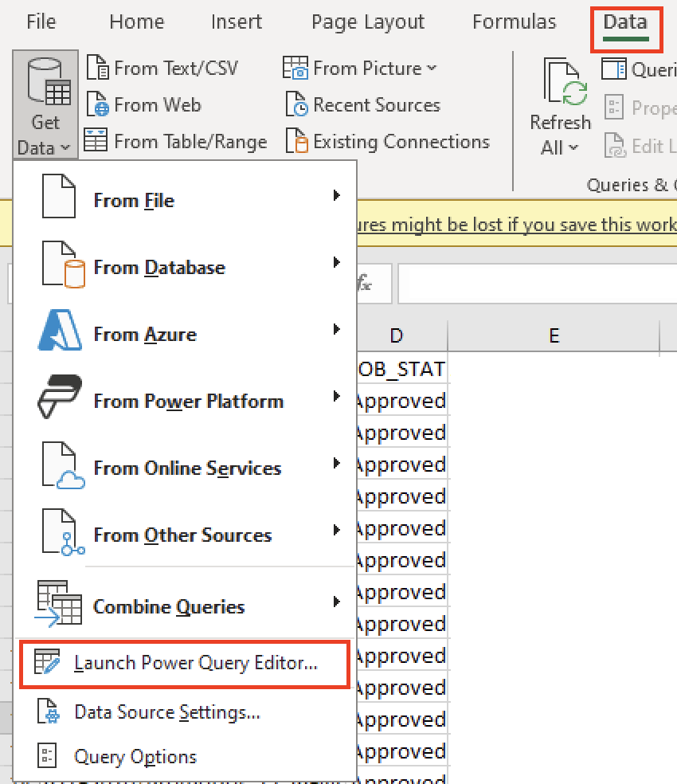Viewport: 677px width, 784px height.
Task: Select the Data ribbon tab
Action: tap(625, 23)
